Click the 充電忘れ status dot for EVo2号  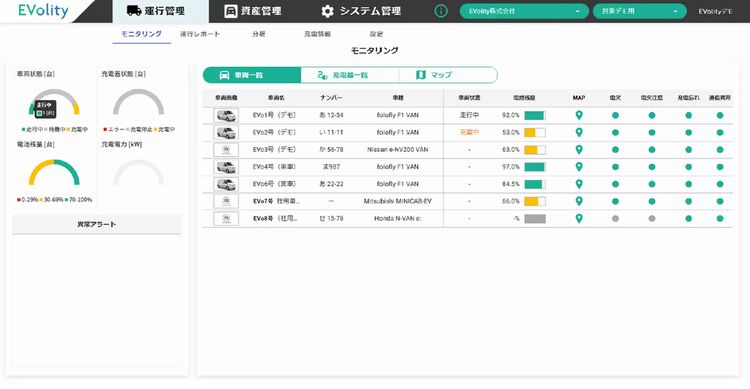pos(688,133)
